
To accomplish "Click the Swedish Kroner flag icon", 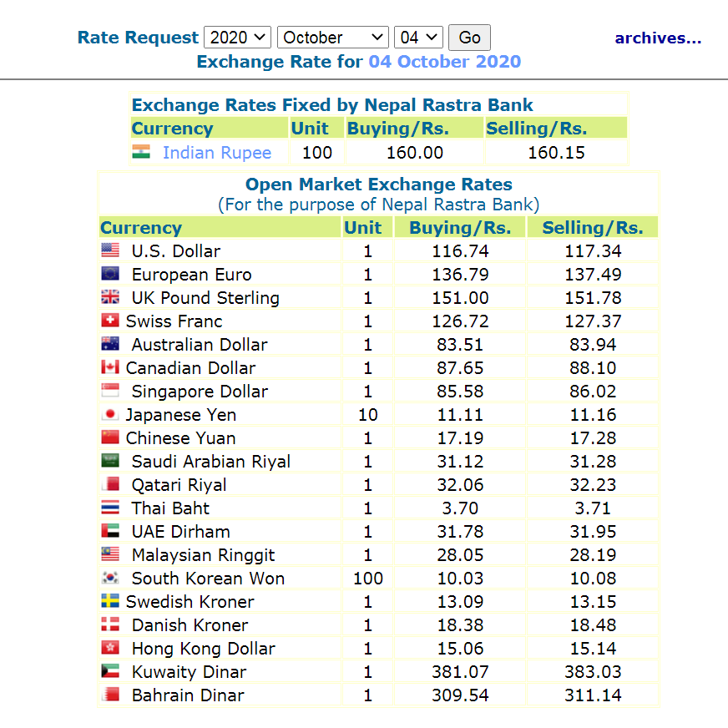I will pos(110,600).
